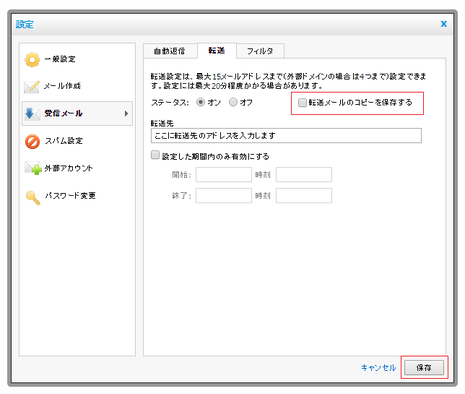Click the 開始 date field
This screenshot has height=394, width=465.
(x=224, y=175)
